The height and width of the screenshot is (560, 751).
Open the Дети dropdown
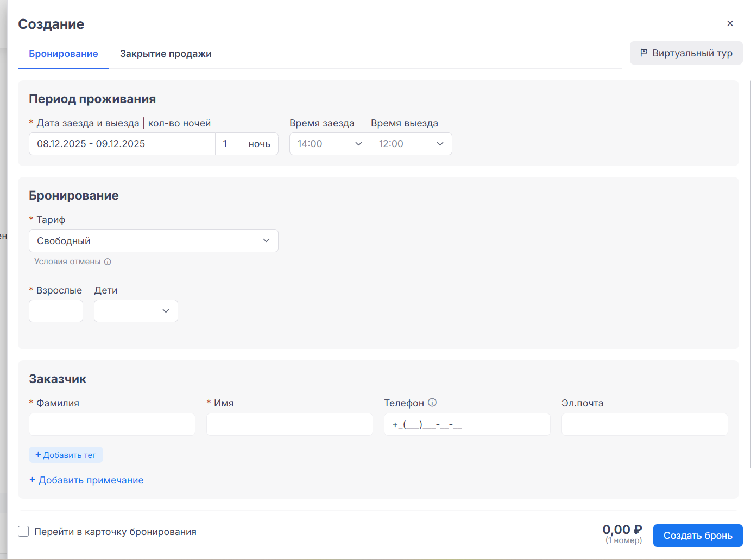tap(136, 311)
